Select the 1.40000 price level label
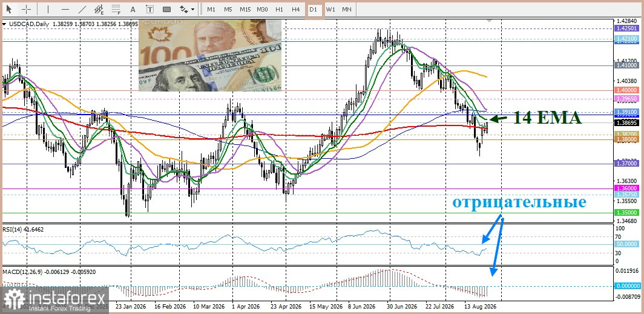Viewport: 644px width, 314px height. (x=626, y=90)
